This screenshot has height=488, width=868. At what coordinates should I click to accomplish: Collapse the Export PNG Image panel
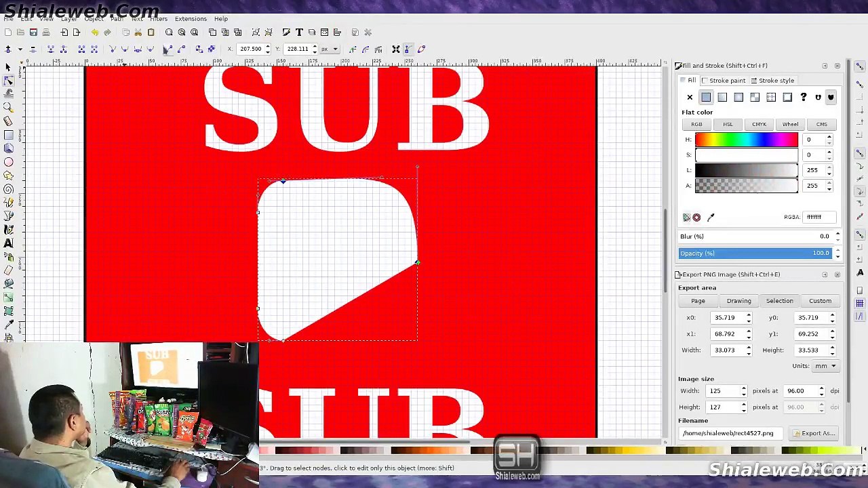coord(825,274)
